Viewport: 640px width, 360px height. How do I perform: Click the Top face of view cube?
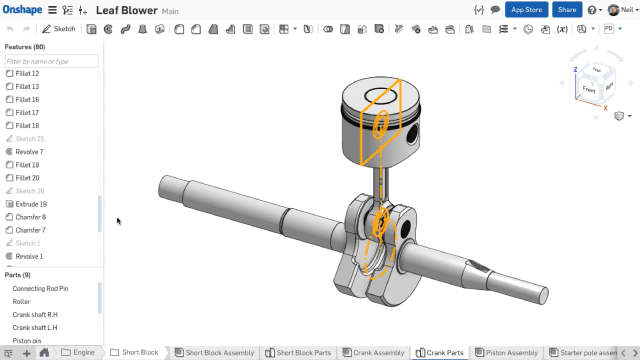tap(597, 70)
